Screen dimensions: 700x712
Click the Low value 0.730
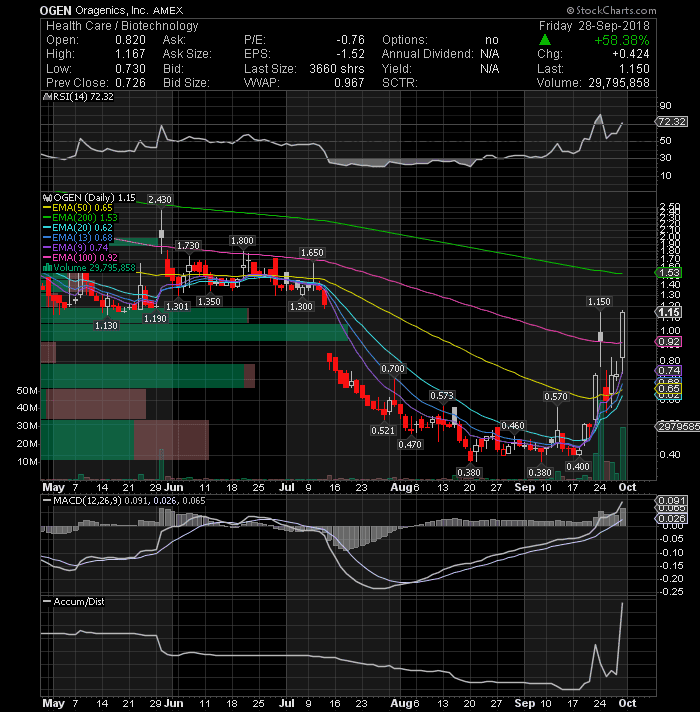click(130, 69)
